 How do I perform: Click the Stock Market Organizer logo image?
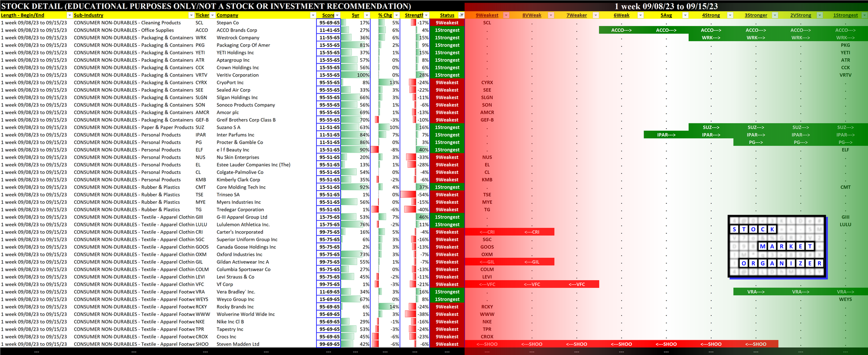coord(778,247)
